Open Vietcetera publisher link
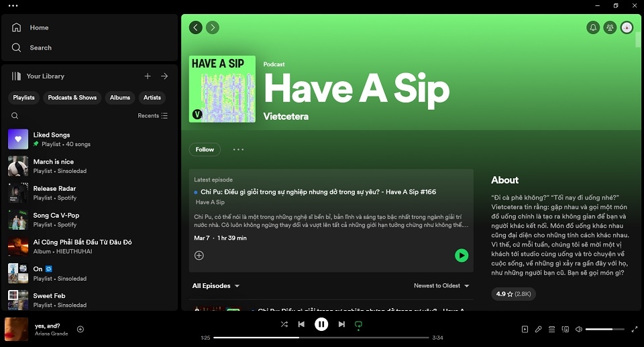This screenshot has height=347, width=644. coord(286,117)
